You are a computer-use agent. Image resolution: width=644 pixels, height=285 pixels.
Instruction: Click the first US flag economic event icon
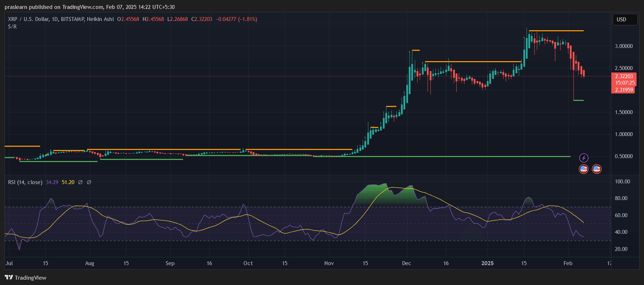click(584, 169)
